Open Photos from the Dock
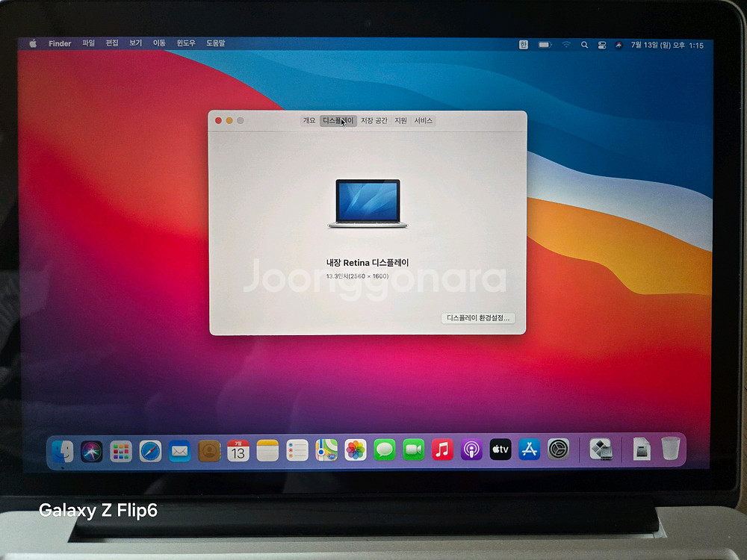 click(356, 450)
